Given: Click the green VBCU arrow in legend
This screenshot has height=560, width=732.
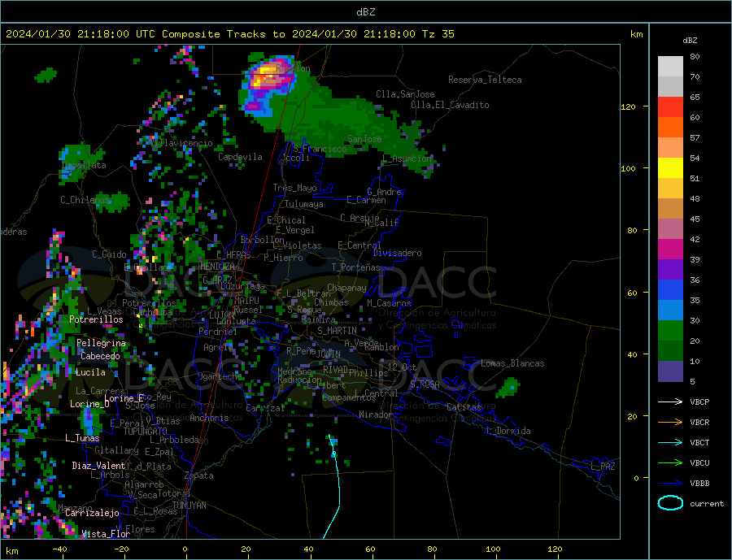Looking at the screenshot, I should tap(670, 463).
